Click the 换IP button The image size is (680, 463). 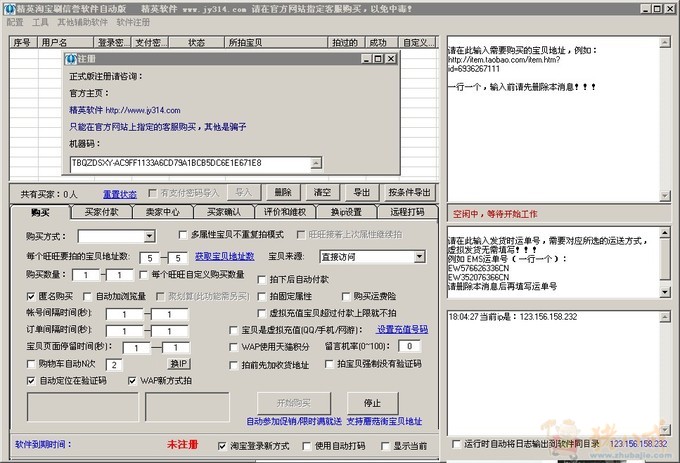178,364
